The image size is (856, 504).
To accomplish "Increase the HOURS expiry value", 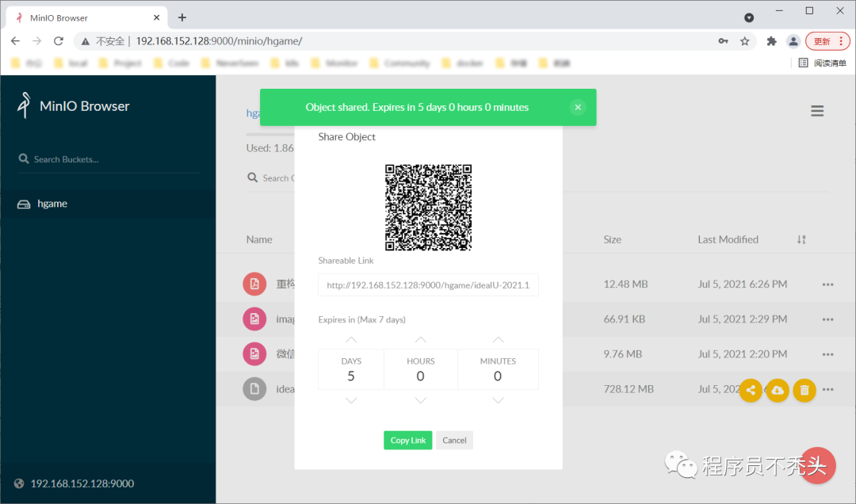I will 420,340.
